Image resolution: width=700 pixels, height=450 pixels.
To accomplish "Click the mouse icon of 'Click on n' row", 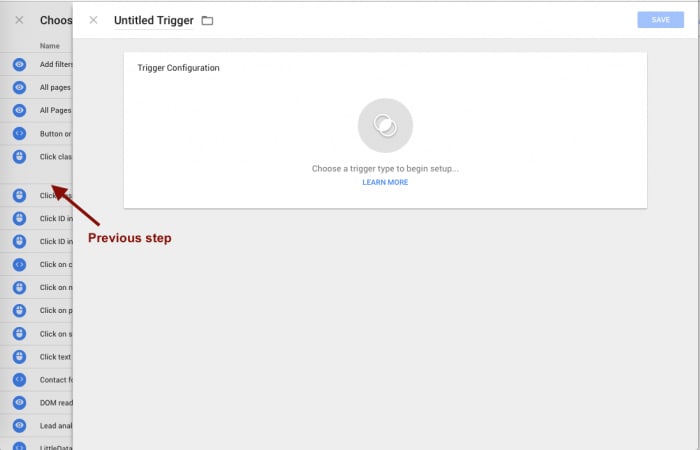I will (x=19, y=288).
